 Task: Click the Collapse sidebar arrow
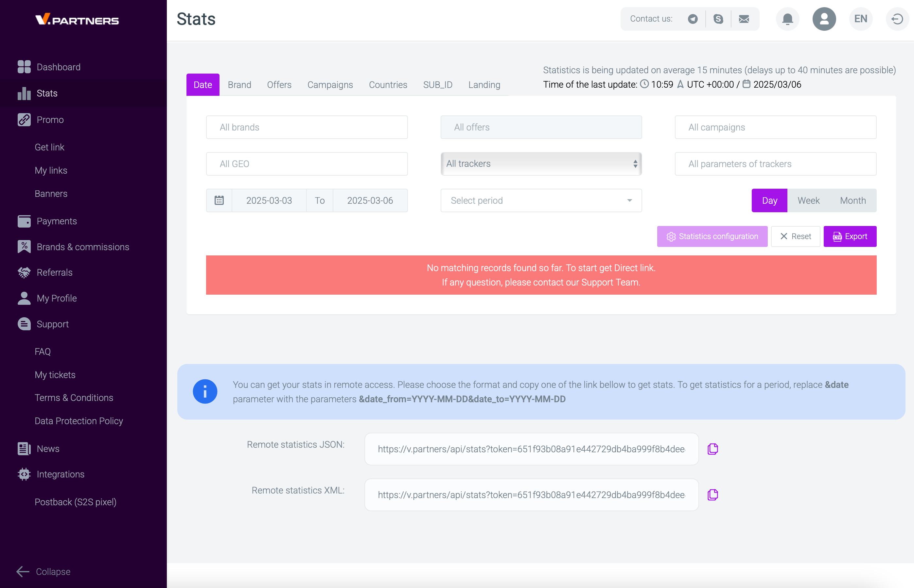point(23,572)
